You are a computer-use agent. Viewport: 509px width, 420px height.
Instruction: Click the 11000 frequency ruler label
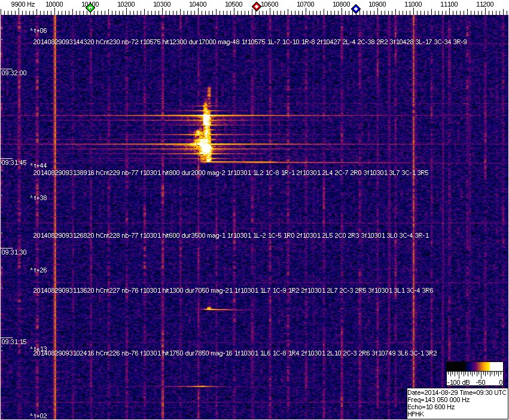413,4
